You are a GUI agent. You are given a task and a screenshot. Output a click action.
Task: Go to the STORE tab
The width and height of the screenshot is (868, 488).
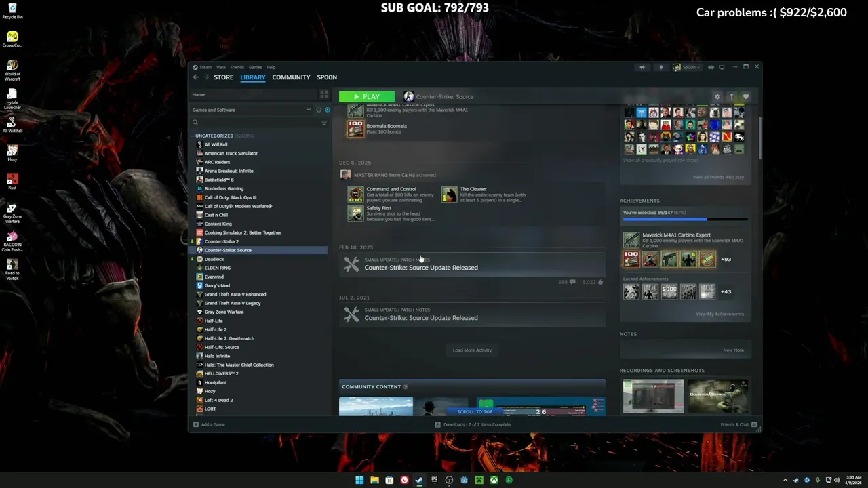tap(223, 77)
